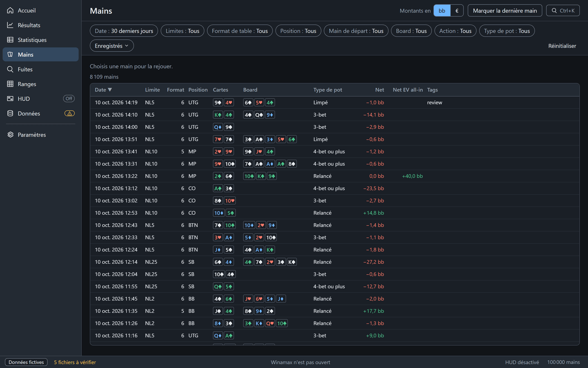Open the Format de table filter
588x368 pixels.
[240, 31]
